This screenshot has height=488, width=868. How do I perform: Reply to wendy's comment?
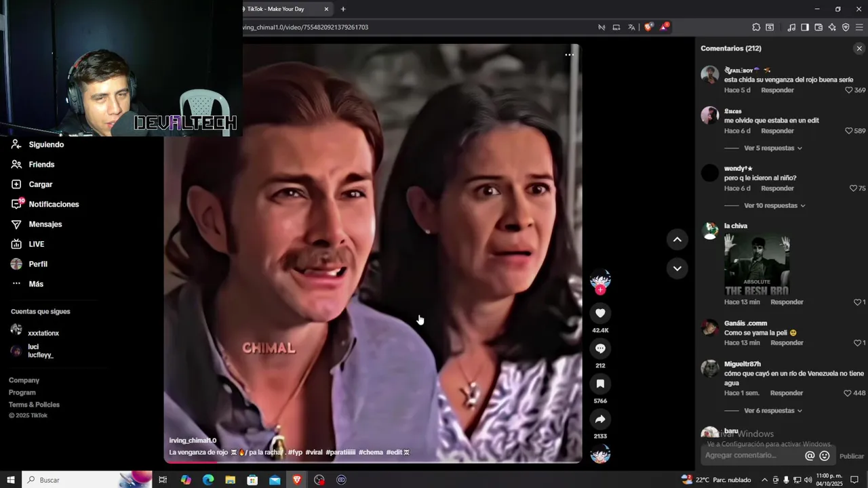point(777,188)
